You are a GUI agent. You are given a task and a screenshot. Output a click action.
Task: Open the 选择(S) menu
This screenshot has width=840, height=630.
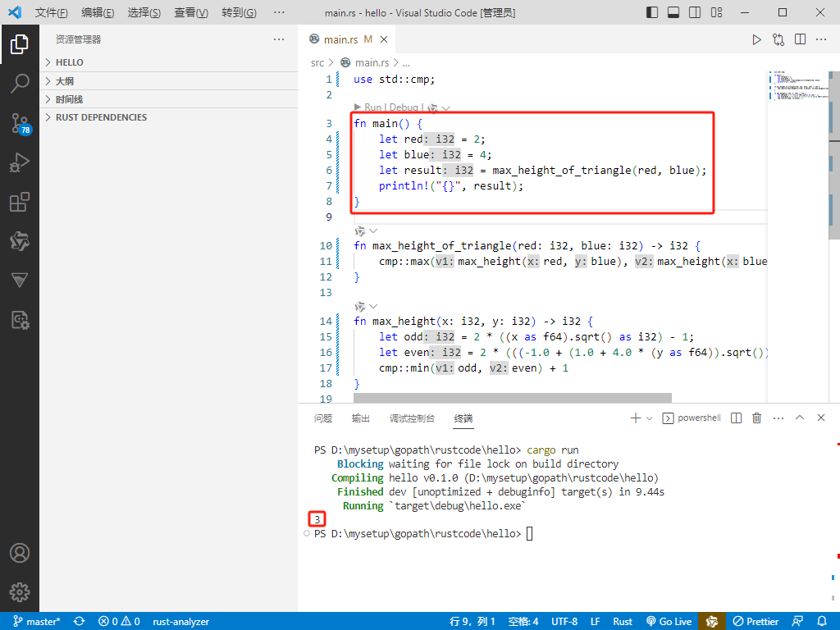pos(144,12)
